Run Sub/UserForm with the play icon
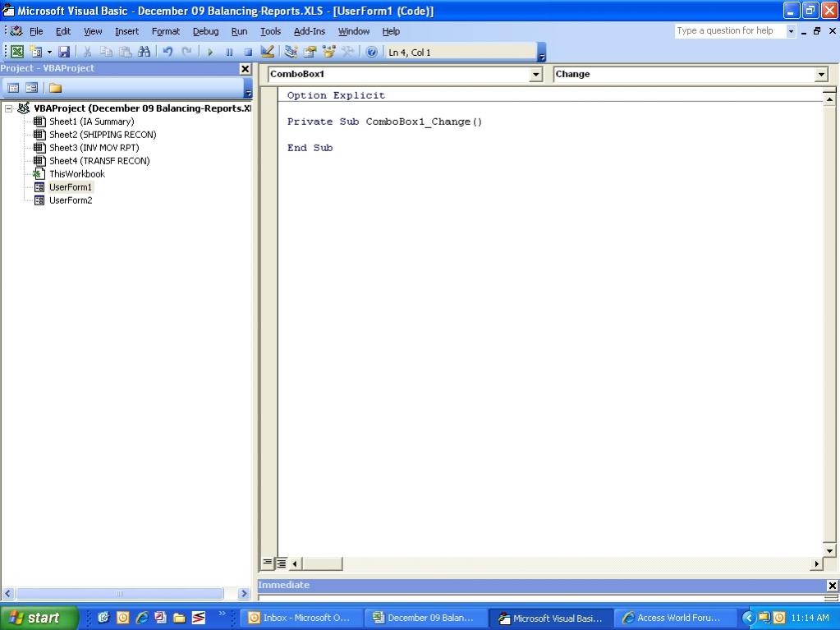This screenshot has width=840, height=630. click(x=210, y=52)
